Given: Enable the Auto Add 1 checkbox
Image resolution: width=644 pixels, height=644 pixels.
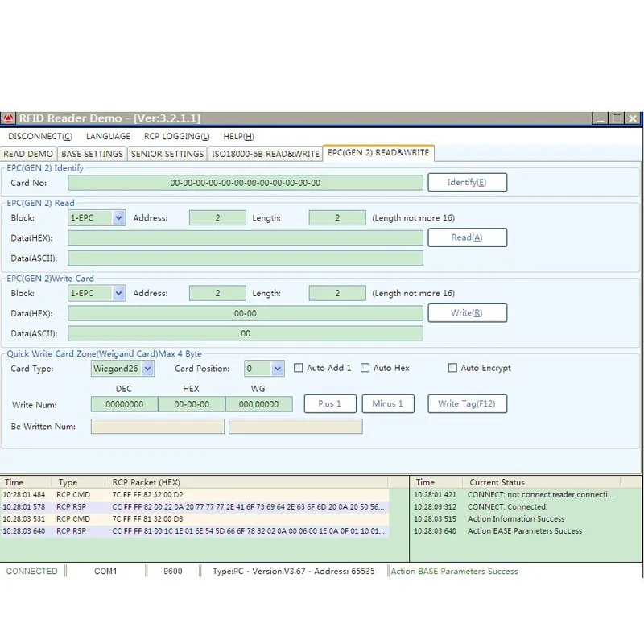Looking at the screenshot, I should (299, 368).
